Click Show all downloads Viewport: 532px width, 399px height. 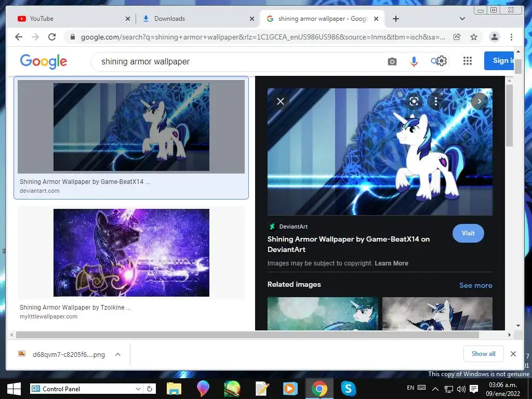coord(483,354)
